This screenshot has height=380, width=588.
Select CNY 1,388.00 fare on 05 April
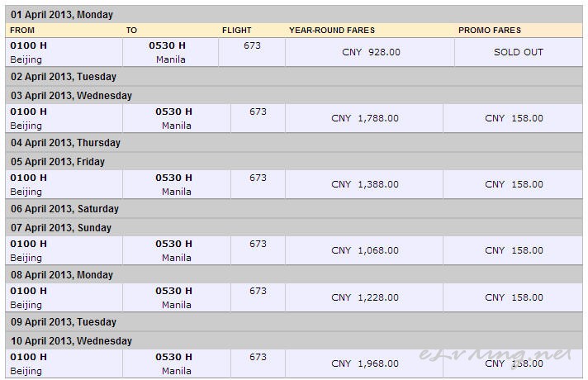click(364, 184)
